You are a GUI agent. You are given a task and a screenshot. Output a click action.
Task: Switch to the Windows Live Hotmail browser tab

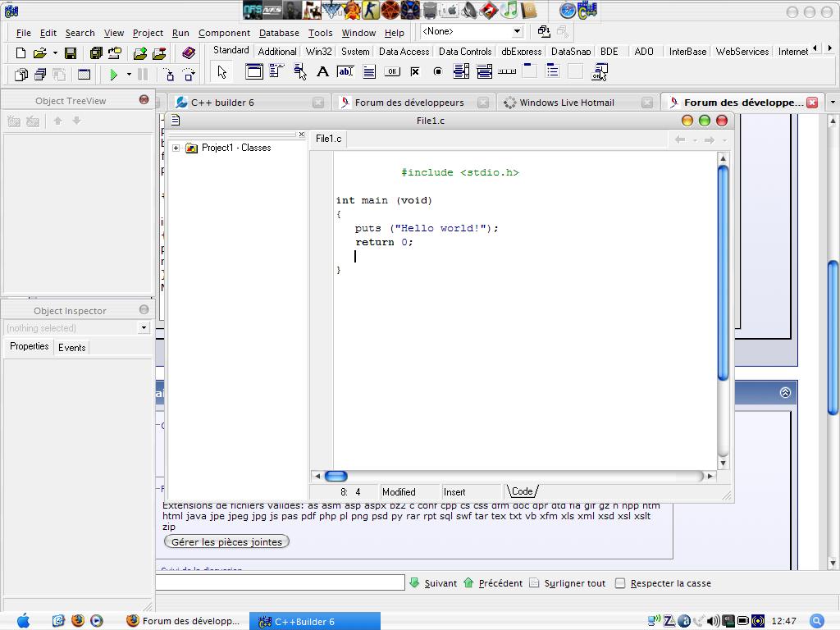pyautogui.click(x=578, y=103)
